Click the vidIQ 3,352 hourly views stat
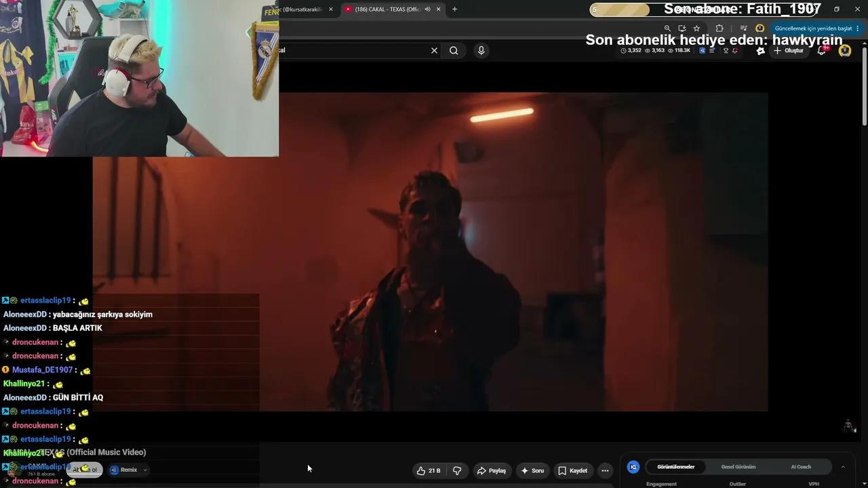Viewport: 868px width, 488px height. point(631,50)
